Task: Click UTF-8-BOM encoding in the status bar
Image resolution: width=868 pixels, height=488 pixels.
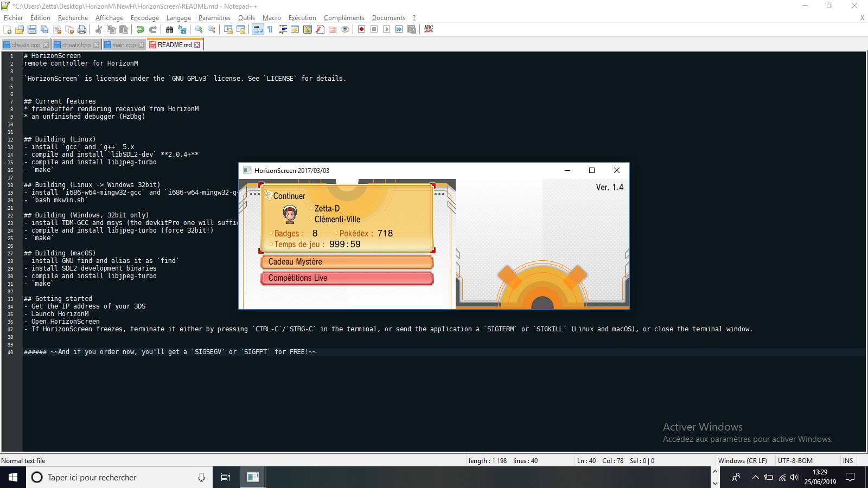Action: (795, 461)
